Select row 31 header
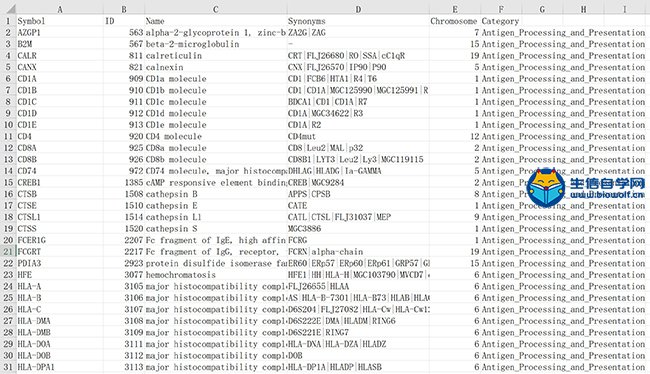The width and height of the screenshot is (650, 374). coord(8,367)
